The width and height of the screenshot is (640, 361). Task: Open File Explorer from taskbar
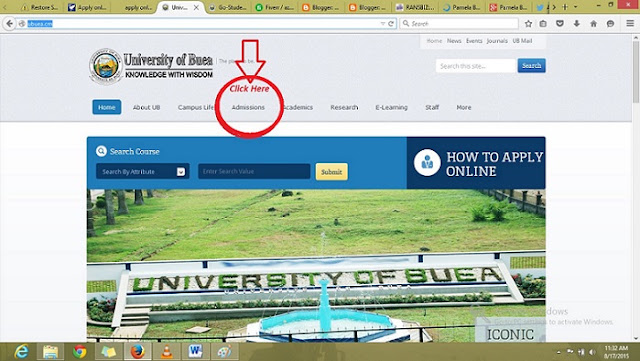pyautogui.click(x=51, y=352)
